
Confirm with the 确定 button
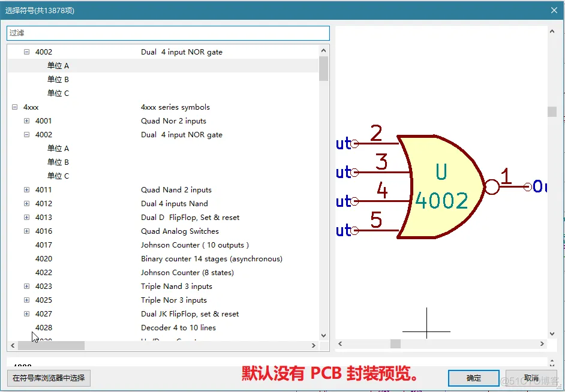pyautogui.click(x=473, y=378)
